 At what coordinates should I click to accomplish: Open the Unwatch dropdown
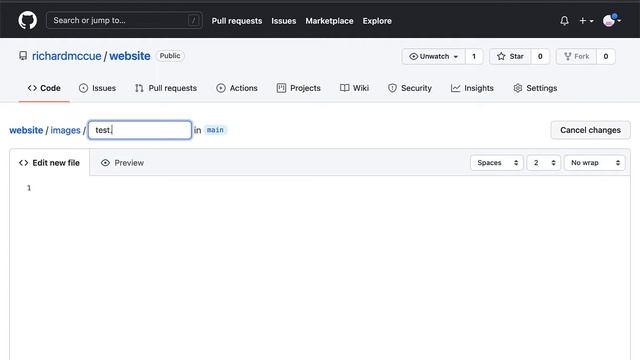coord(433,56)
